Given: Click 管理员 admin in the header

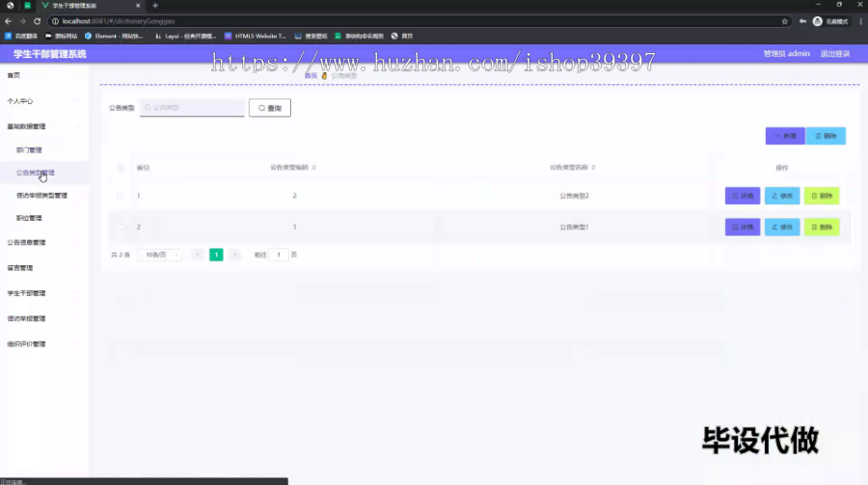Looking at the screenshot, I should (786, 54).
